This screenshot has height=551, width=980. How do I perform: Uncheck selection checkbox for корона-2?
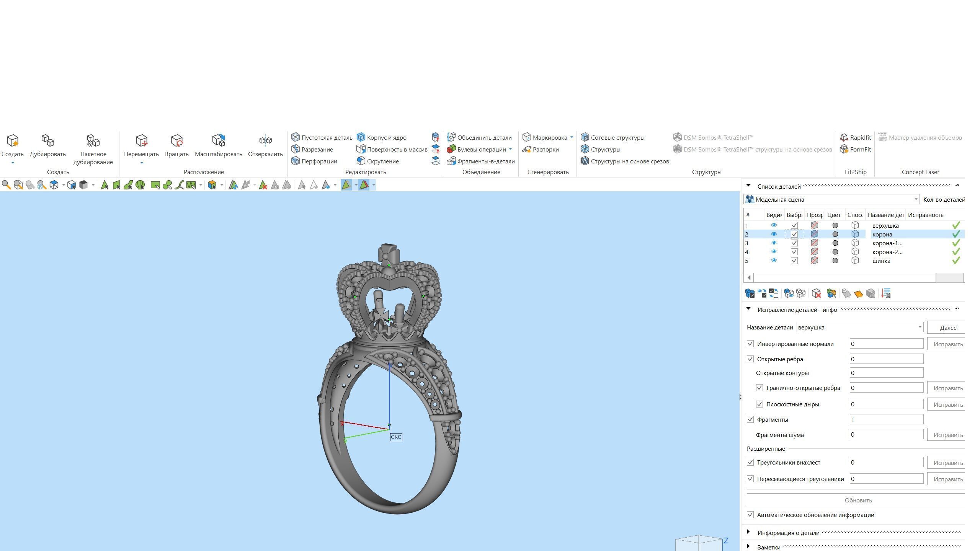click(794, 252)
